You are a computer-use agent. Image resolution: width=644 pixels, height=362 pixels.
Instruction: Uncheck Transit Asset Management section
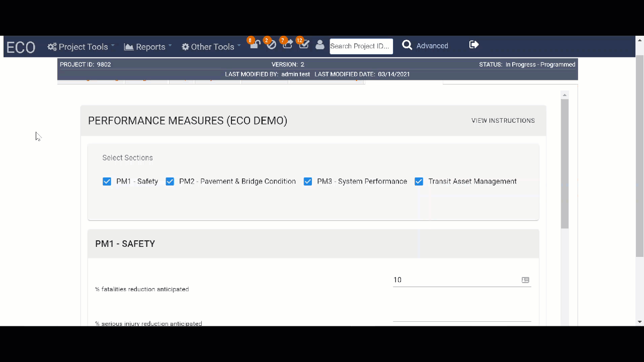click(x=419, y=182)
